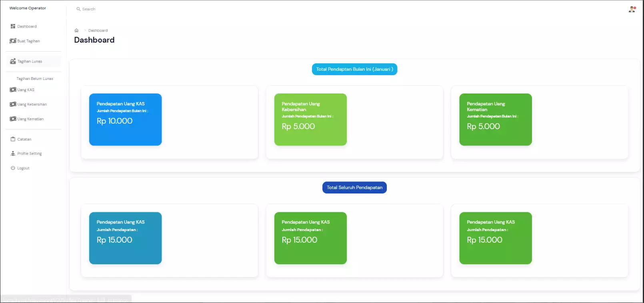Viewport: 644px width, 303px height.
Task: Click the search magnifier icon
Action: pos(78,9)
